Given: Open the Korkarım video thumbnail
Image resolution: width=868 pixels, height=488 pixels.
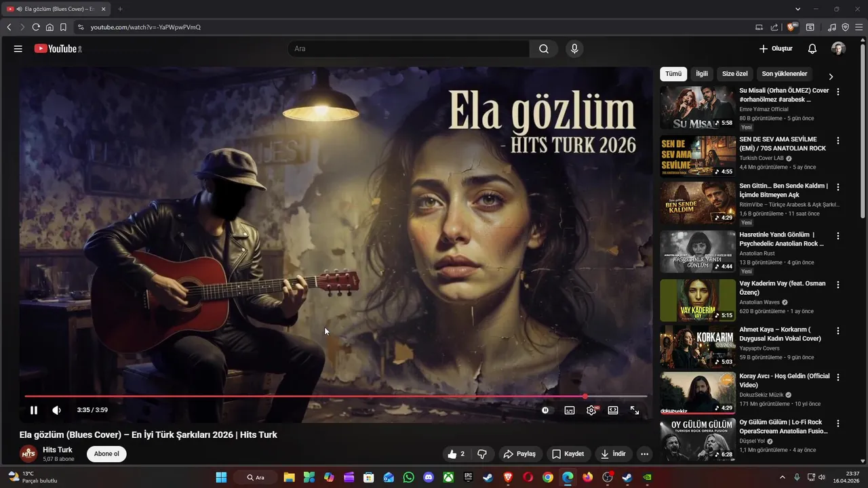Looking at the screenshot, I should (x=698, y=347).
